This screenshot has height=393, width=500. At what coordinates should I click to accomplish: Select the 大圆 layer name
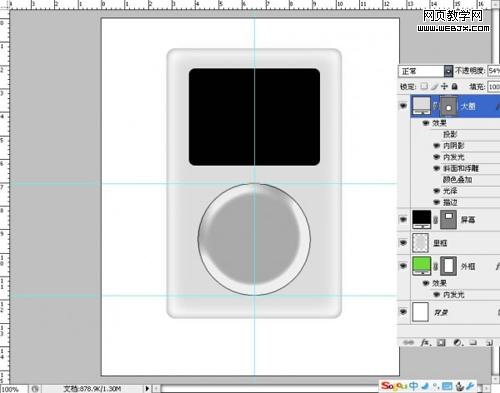tap(468, 106)
